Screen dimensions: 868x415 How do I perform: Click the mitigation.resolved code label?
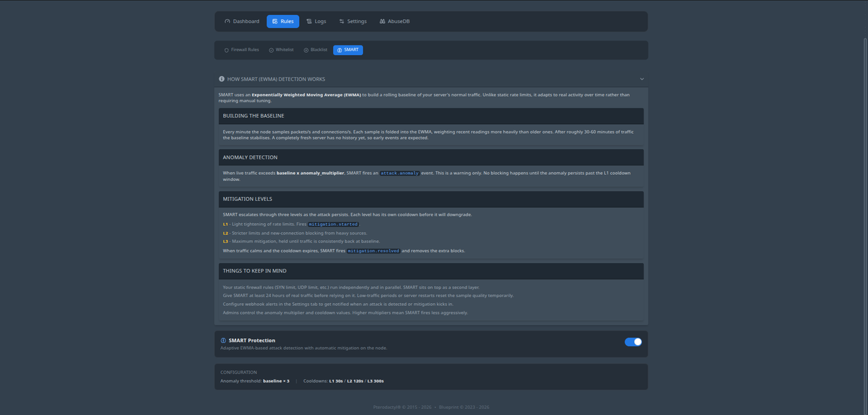coord(373,251)
